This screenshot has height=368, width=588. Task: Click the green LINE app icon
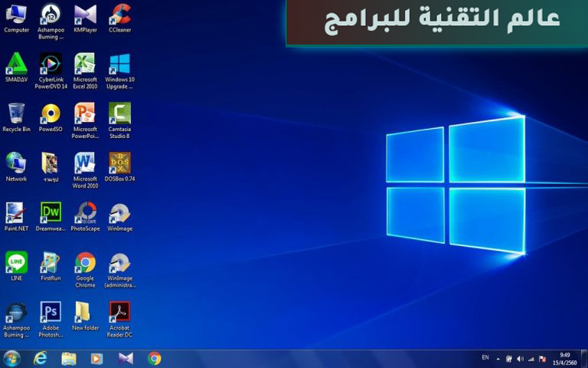[16, 266]
